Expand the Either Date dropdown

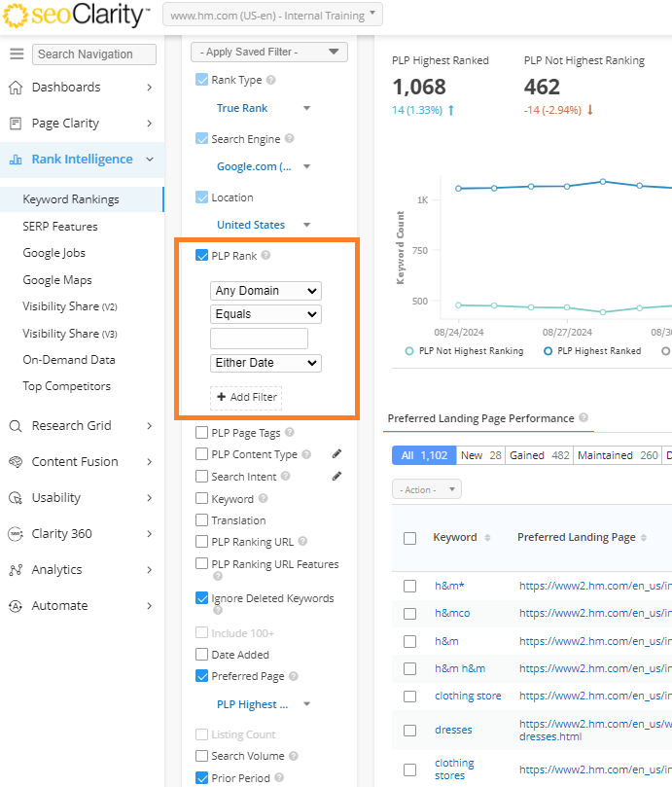[x=265, y=363]
